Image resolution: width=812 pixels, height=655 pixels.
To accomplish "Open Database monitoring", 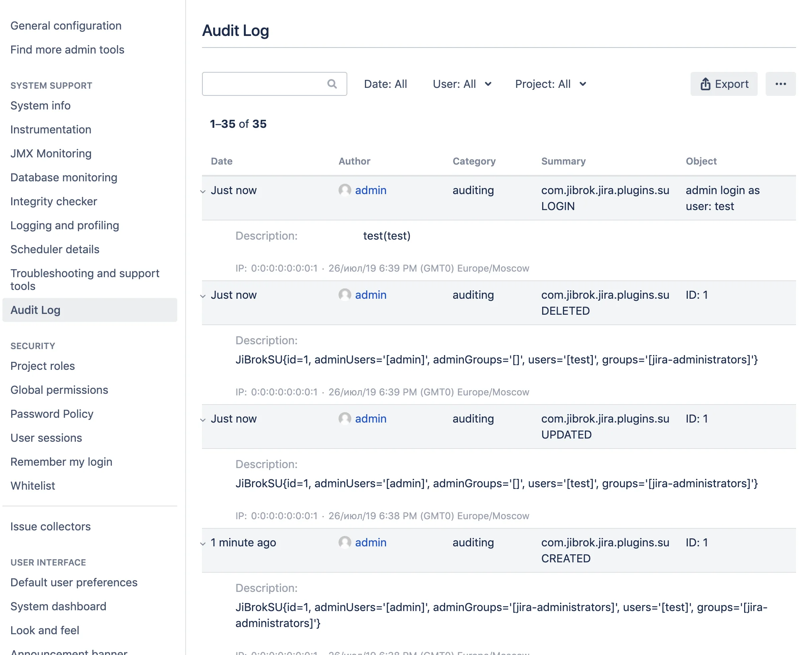I will click(64, 177).
